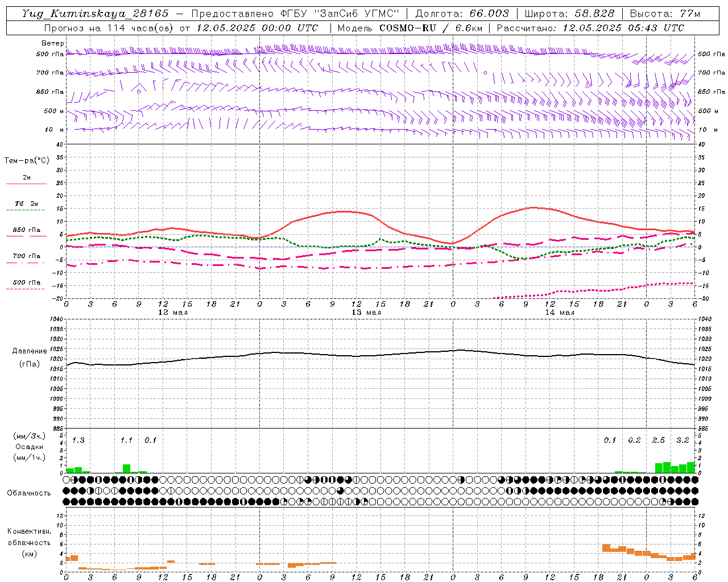The width and height of the screenshot is (728, 582).
Task: Click the Рассчитано: 12.05.2025 05:43 UTC text
Action: [590, 28]
